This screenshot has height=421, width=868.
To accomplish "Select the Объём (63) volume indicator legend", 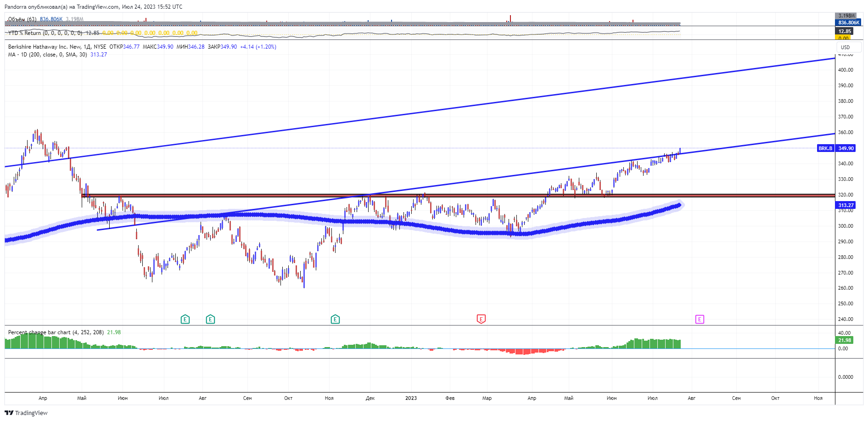I will 22,19.
